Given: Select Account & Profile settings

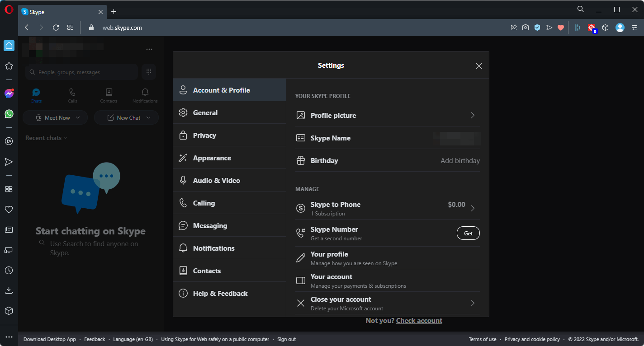Looking at the screenshot, I should [230, 90].
